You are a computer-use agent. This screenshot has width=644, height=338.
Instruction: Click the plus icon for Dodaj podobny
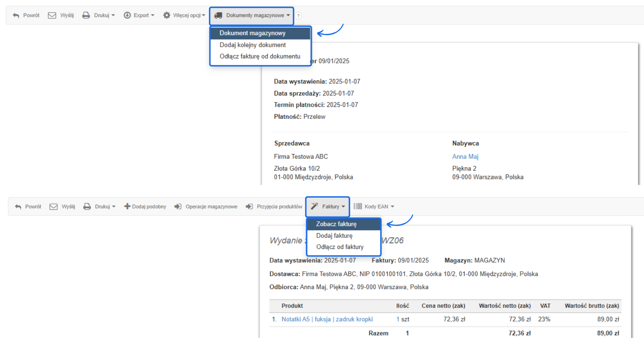click(127, 206)
